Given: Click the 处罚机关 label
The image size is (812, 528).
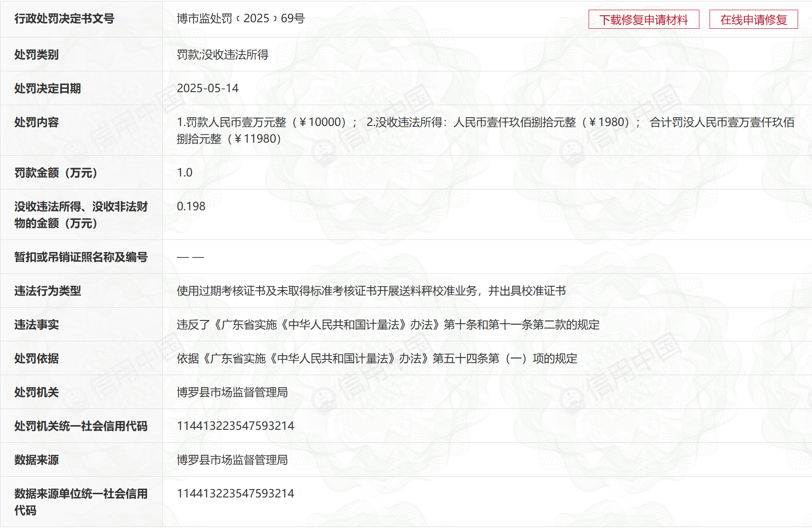Looking at the screenshot, I should 36,392.
